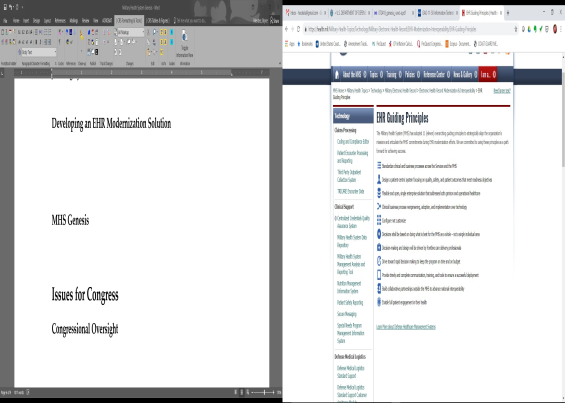Open Coding and Compliance Editor sidebar link
Viewport: 565px width, 403px height.
[353, 142]
